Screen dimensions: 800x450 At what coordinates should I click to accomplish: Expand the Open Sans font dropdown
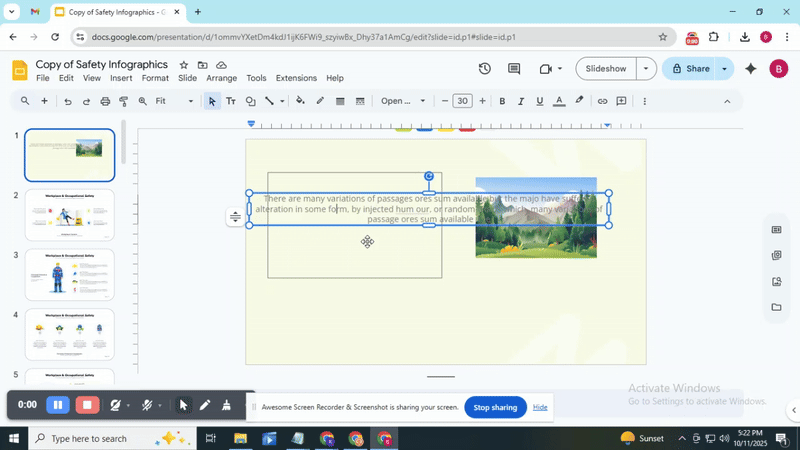pos(403,101)
